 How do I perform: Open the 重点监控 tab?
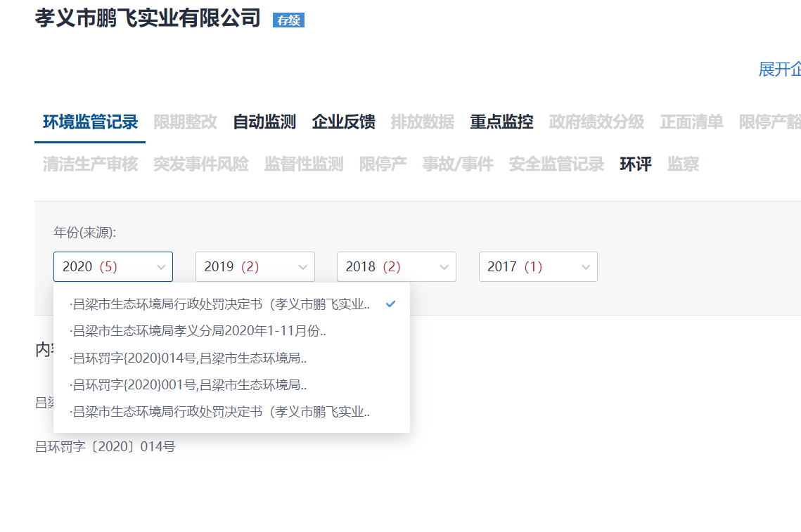(501, 121)
